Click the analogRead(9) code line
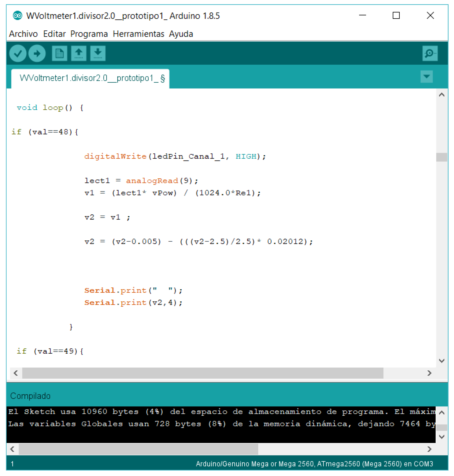The image size is (454, 476). click(141, 181)
